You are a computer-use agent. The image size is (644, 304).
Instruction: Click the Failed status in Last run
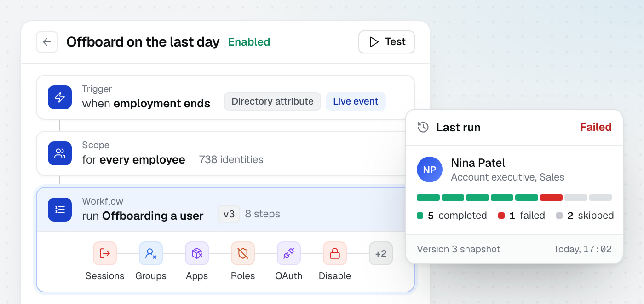click(x=596, y=127)
